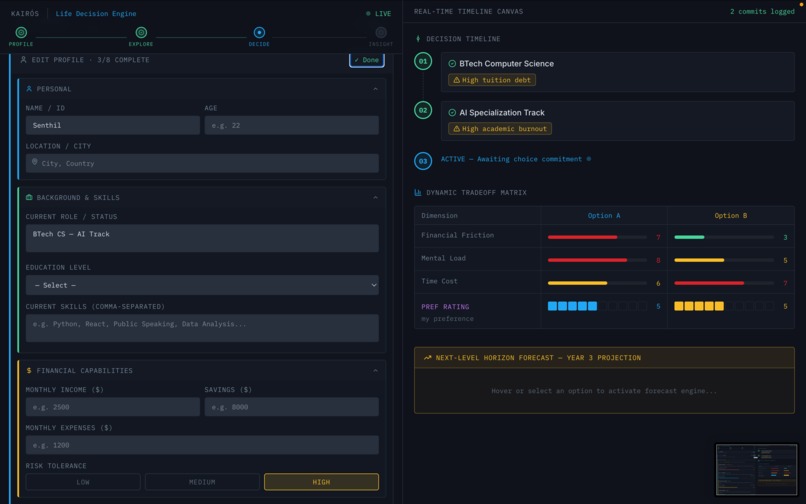Click the Horizon Forecast trend arrow icon
The height and width of the screenshot is (504, 806).
click(x=427, y=357)
